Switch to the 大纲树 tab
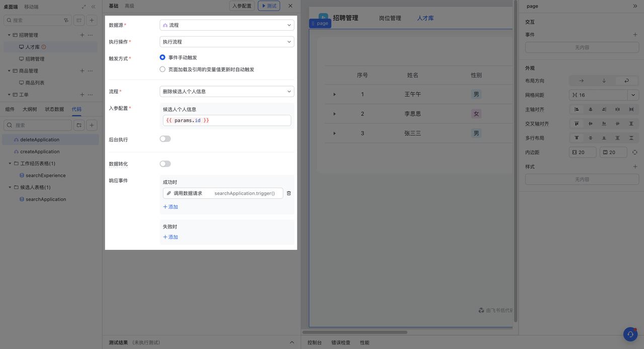 30,109
